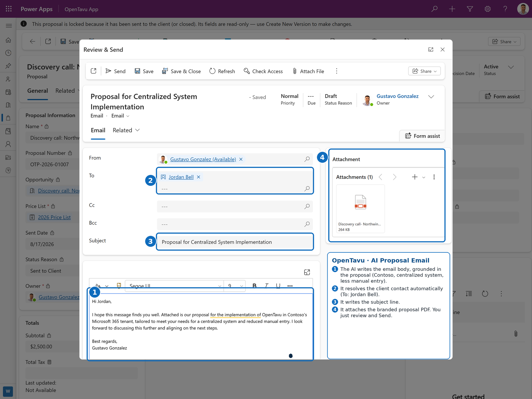The height and width of the screenshot is (399, 532).
Task: Remove Gustavo Gonzalez from the From field
Action: click(241, 159)
